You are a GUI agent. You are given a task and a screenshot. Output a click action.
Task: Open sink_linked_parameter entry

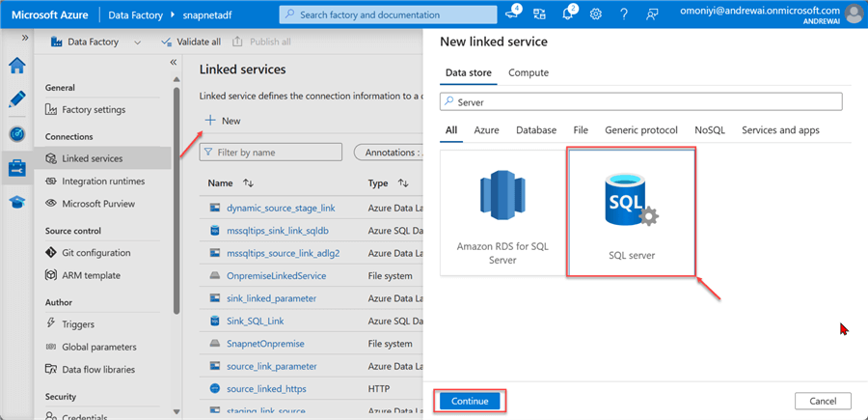pos(271,298)
